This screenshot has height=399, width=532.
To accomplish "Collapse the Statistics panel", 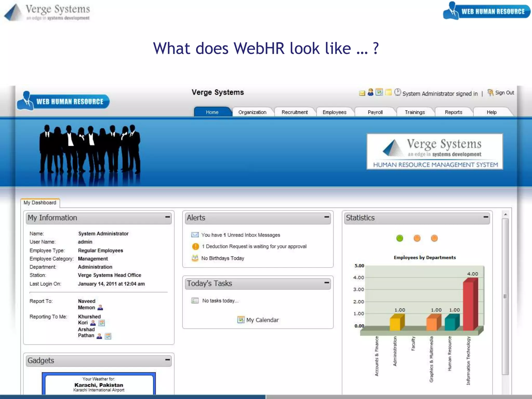I will (486, 217).
